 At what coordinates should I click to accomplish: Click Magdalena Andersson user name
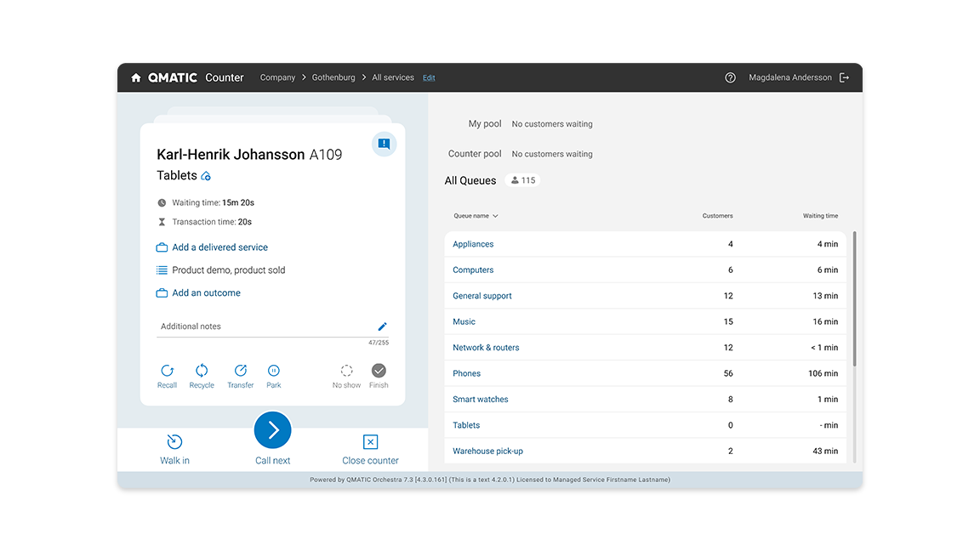[x=790, y=77]
